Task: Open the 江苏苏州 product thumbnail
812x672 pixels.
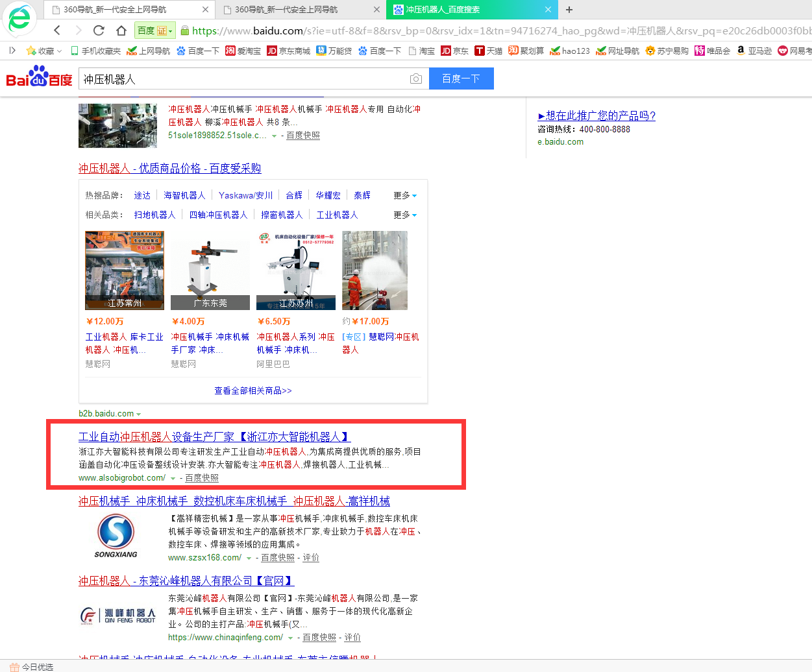Action: tap(296, 270)
